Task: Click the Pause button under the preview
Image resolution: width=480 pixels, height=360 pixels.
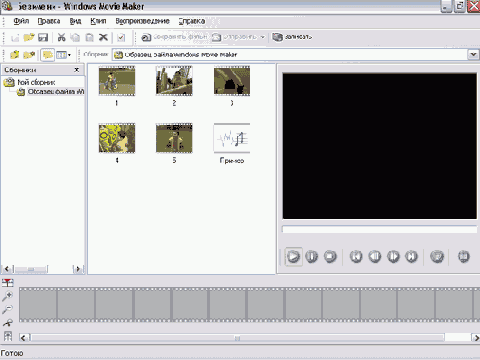Action: click(312, 256)
